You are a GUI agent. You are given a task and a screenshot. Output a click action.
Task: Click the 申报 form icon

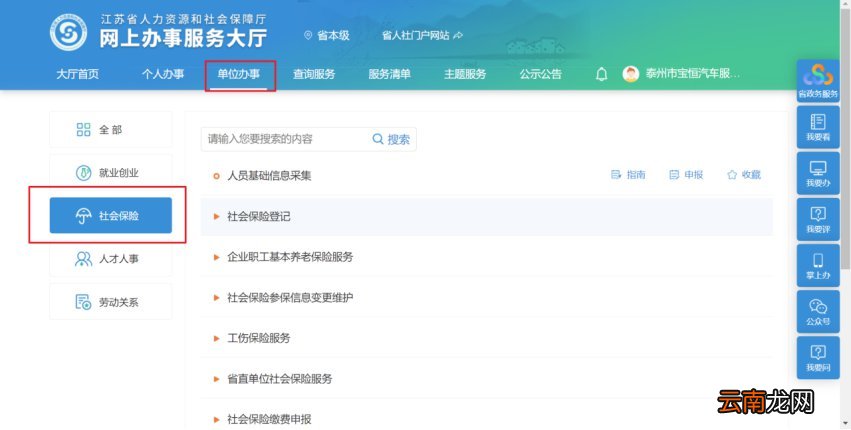point(674,175)
